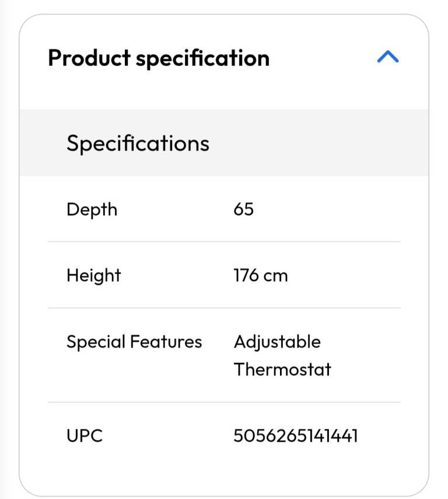Click the Depth label
448x499 pixels.
pyautogui.click(x=92, y=210)
